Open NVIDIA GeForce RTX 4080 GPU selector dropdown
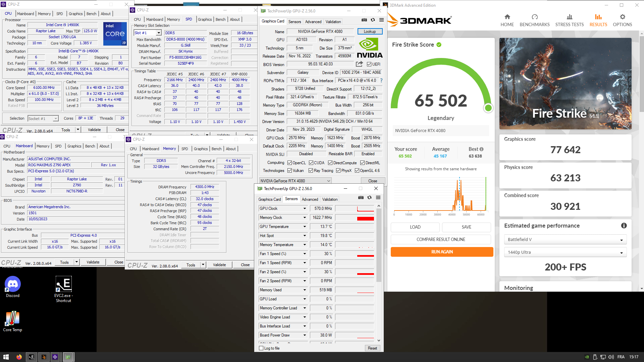The image size is (644, 362). [x=295, y=181]
